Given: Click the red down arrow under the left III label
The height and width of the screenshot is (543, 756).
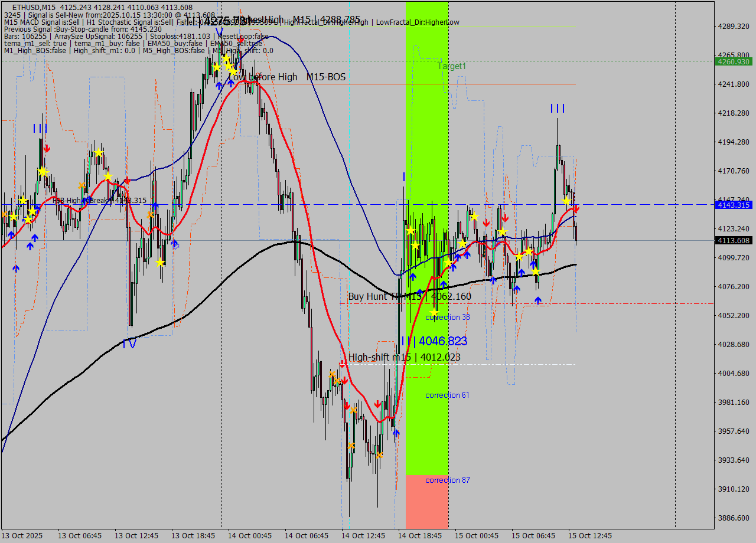Looking at the screenshot, I should (x=47, y=148).
